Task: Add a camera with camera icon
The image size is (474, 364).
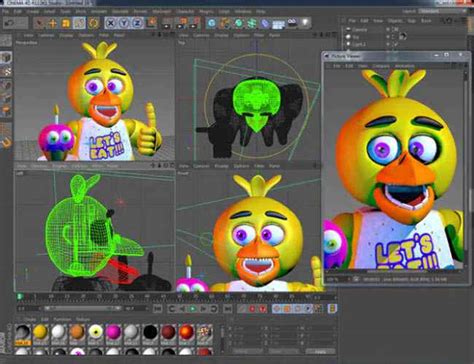Action: [x=292, y=23]
